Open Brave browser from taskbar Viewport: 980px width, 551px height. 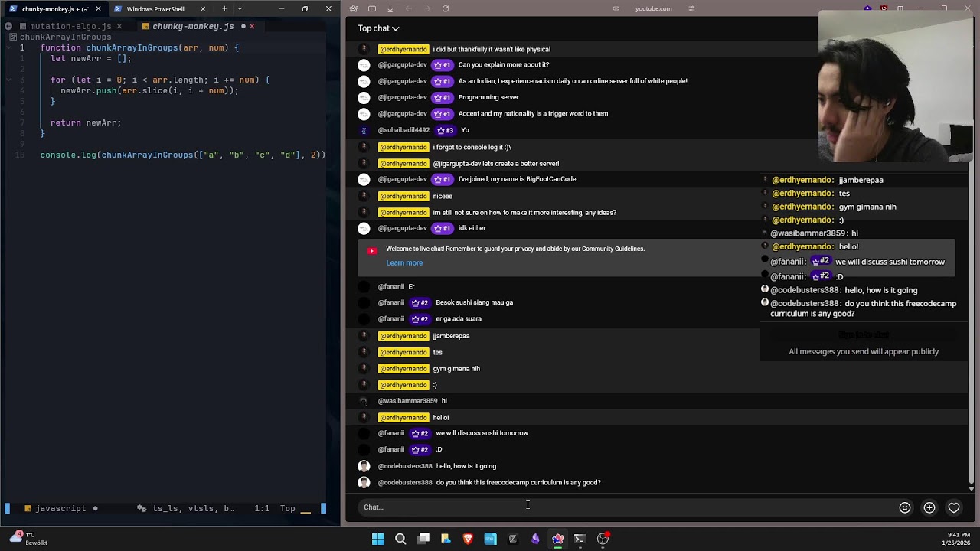(x=468, y=539)
